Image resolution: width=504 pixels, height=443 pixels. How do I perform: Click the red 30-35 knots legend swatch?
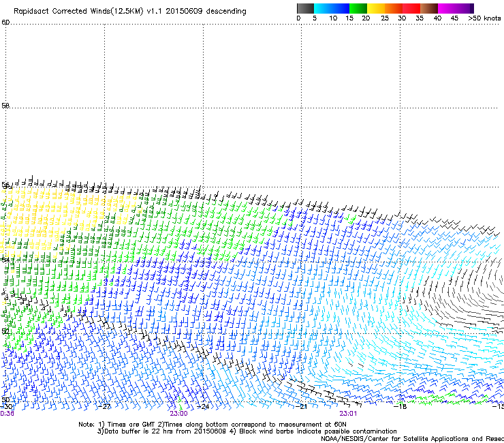tap(411, 8)
